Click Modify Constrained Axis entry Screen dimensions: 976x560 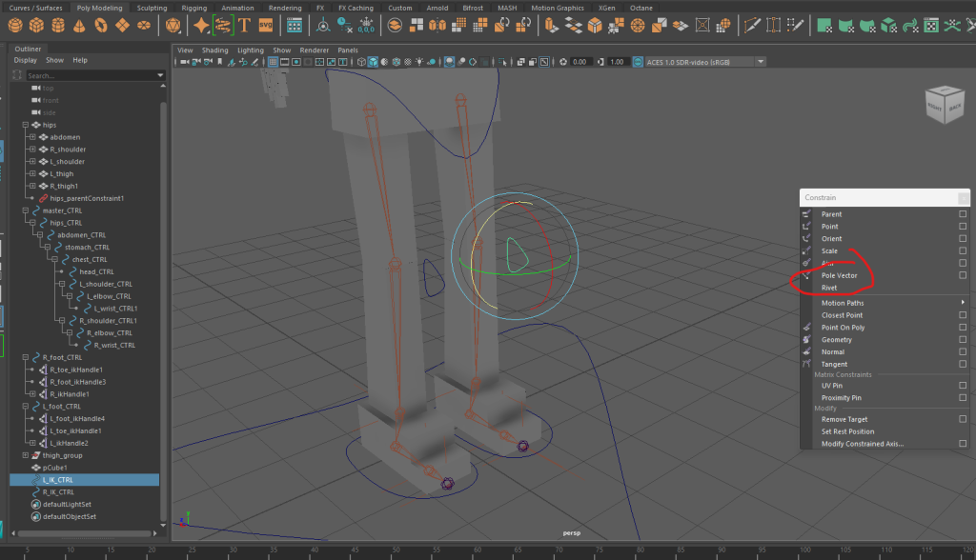[862, 444]
